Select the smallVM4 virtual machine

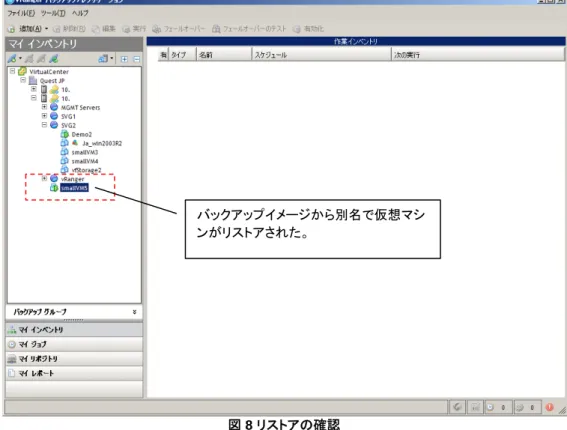click(x=85, y=161)
